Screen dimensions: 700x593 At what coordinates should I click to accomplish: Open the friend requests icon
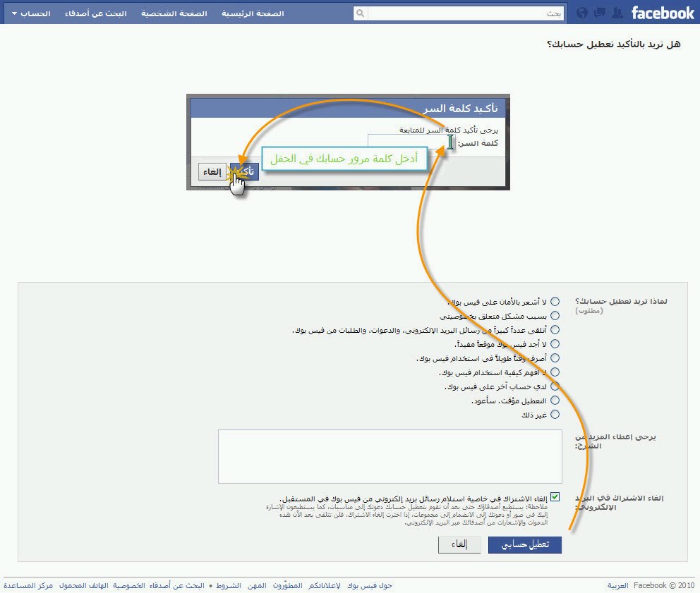tap(617, 13)
